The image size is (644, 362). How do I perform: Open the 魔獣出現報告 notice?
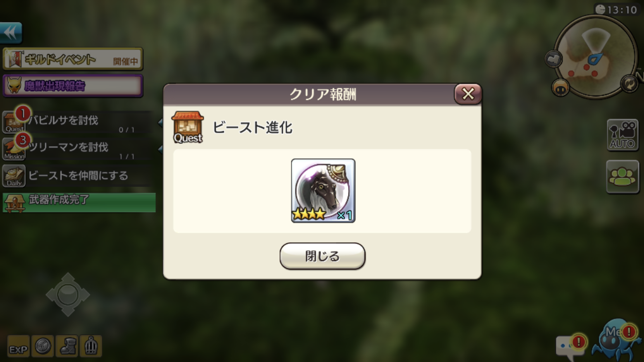pyautogui.click(x=73, y=86)
